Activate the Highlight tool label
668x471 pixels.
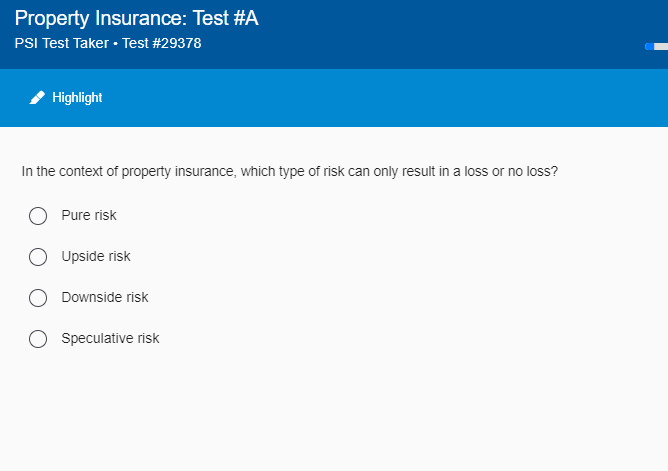click(77, 98)
